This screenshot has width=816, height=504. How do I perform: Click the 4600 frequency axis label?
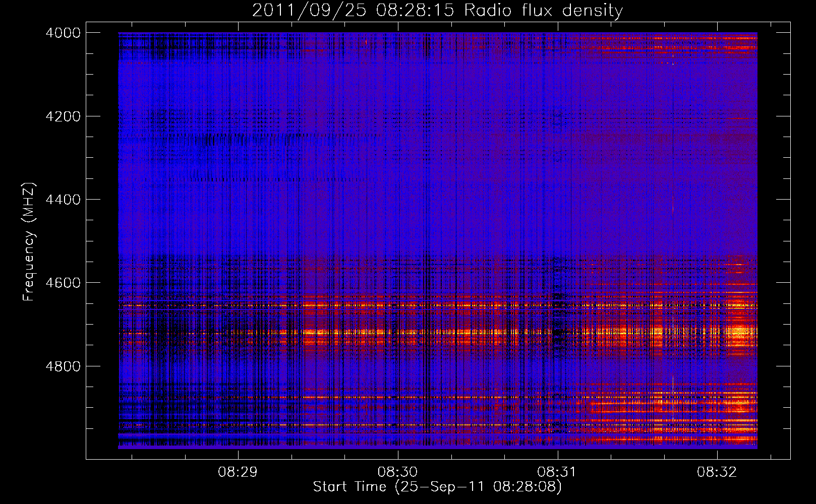tap(63, 283)
